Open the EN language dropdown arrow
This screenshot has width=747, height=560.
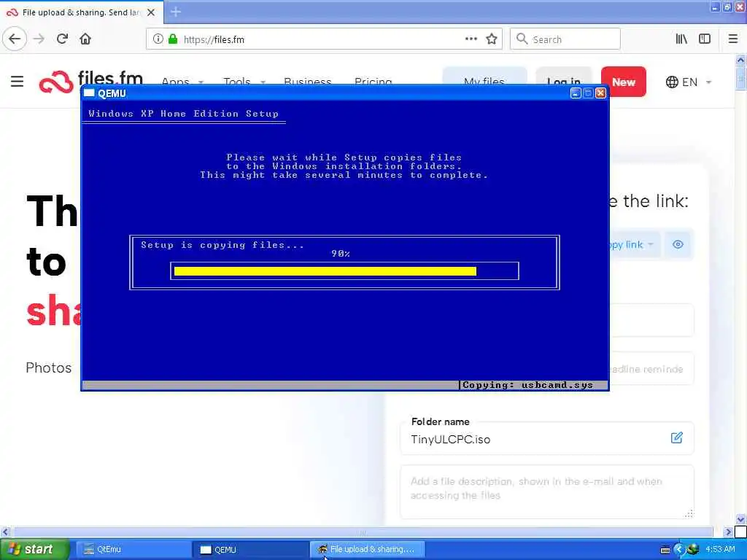[x=708, y=82]
